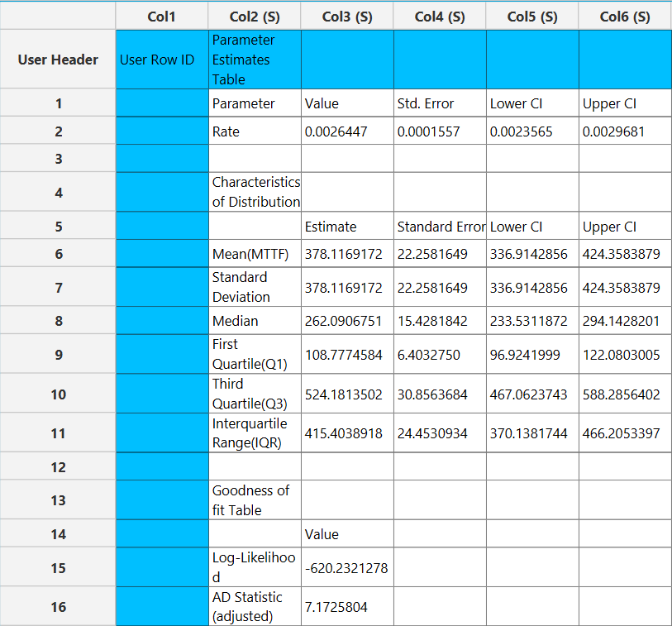
Task: Click the Parameter Estimates Table cell
Action: [x=255, y=60]
